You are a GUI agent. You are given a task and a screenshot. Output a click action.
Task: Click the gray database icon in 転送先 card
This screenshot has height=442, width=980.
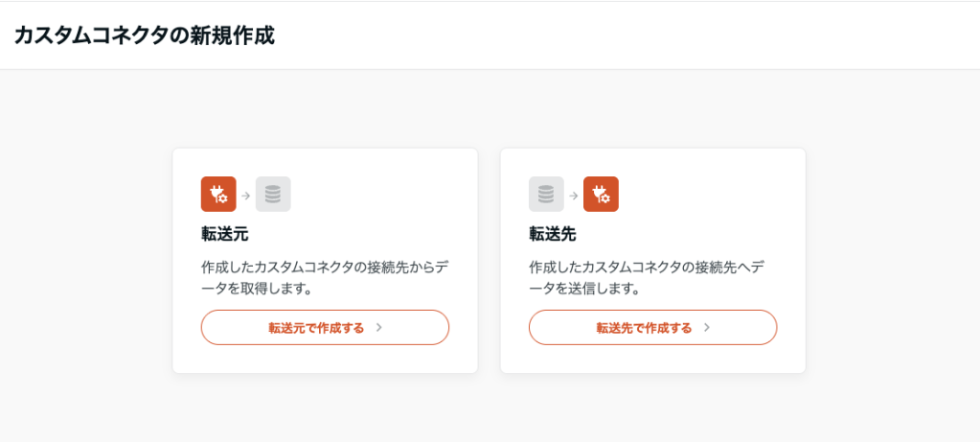pyautogui.click(x=546, y=195)
